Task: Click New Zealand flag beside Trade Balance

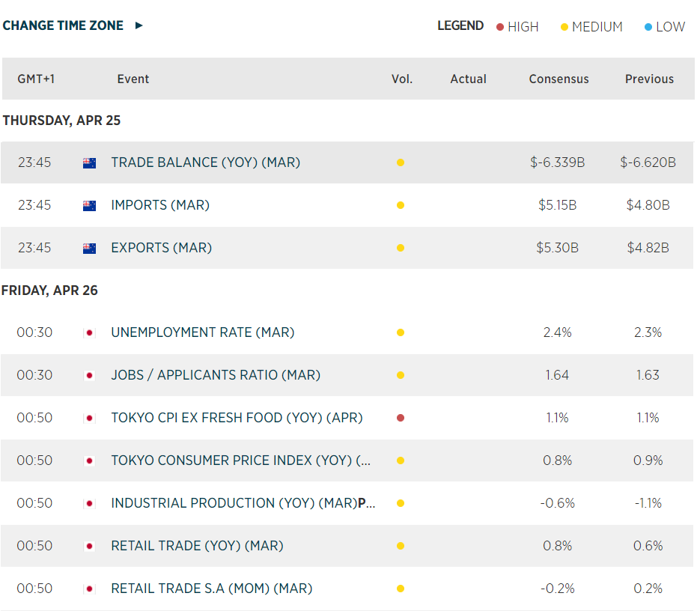Action: [x=89, y=162]
